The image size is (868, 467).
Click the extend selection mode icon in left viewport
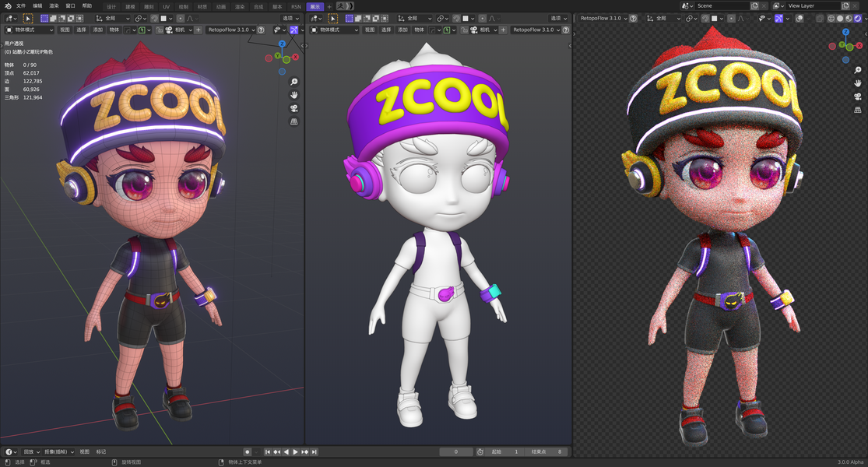click(53, 18)
